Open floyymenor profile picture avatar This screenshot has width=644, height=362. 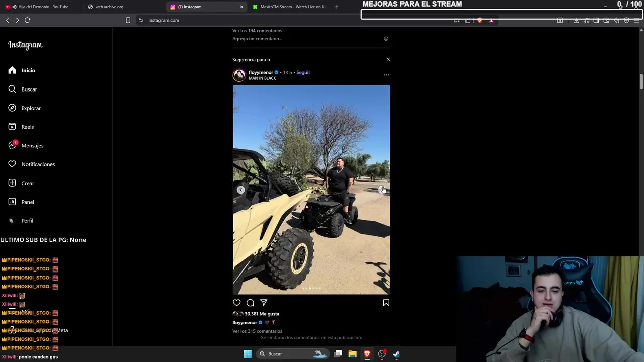coord(239,75)
